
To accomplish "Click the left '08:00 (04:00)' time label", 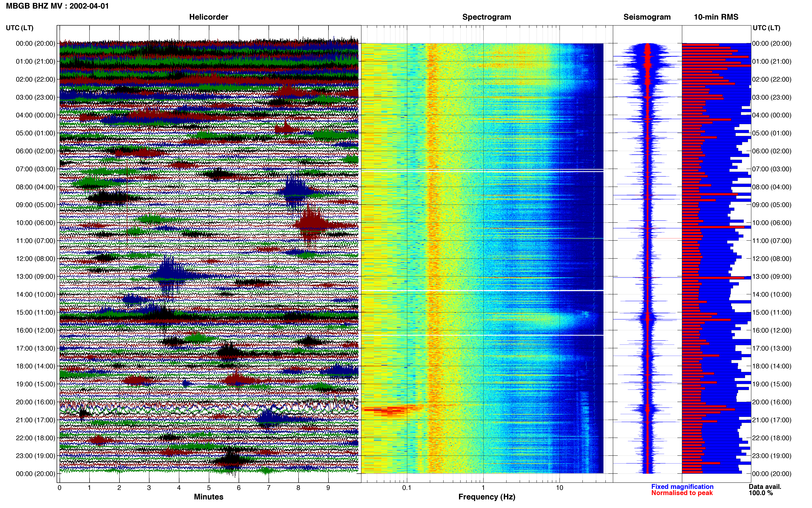I will tap(36, 187).
